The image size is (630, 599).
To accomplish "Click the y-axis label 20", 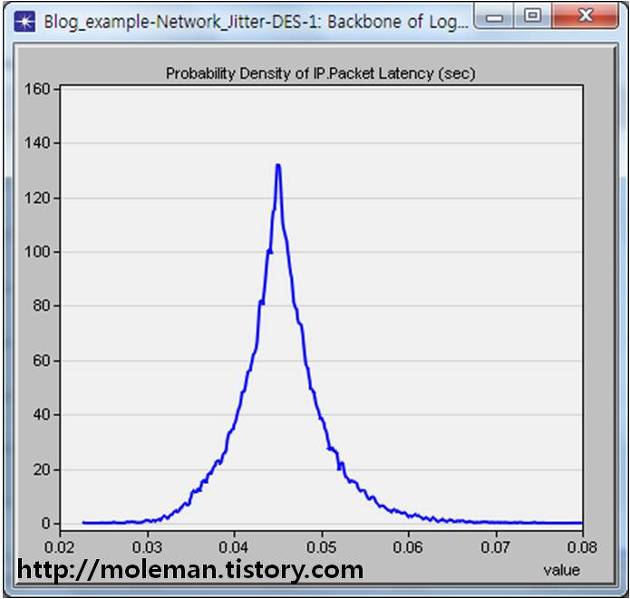I will (x=41, y=470).
